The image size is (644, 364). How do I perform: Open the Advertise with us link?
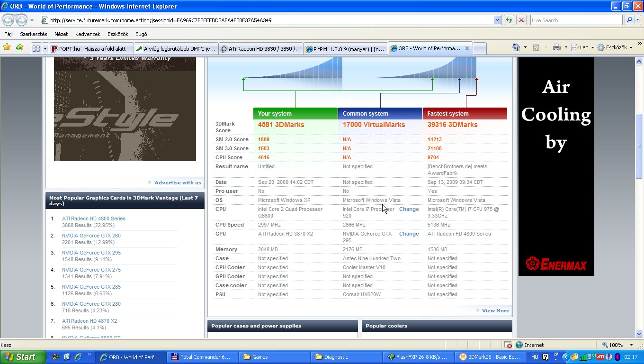[x=178, y=182]
